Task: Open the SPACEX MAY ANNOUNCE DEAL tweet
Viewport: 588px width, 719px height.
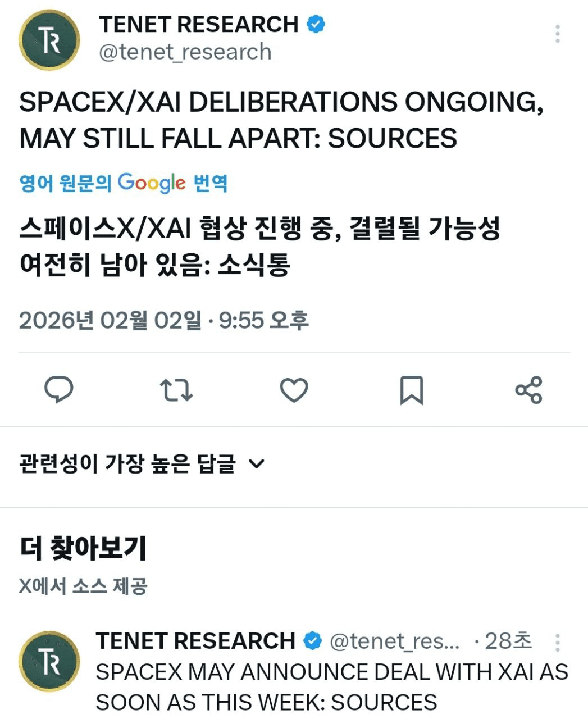Action: [x=331, y=686]
